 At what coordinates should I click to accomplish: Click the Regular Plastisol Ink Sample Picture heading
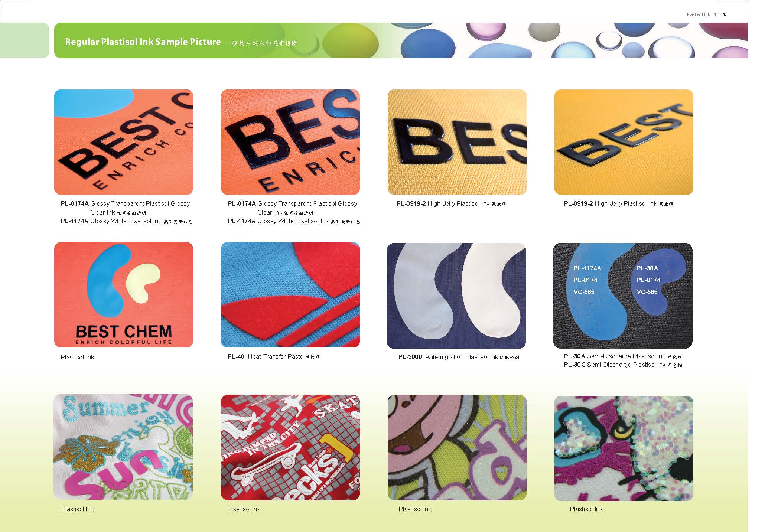[143, 42]
